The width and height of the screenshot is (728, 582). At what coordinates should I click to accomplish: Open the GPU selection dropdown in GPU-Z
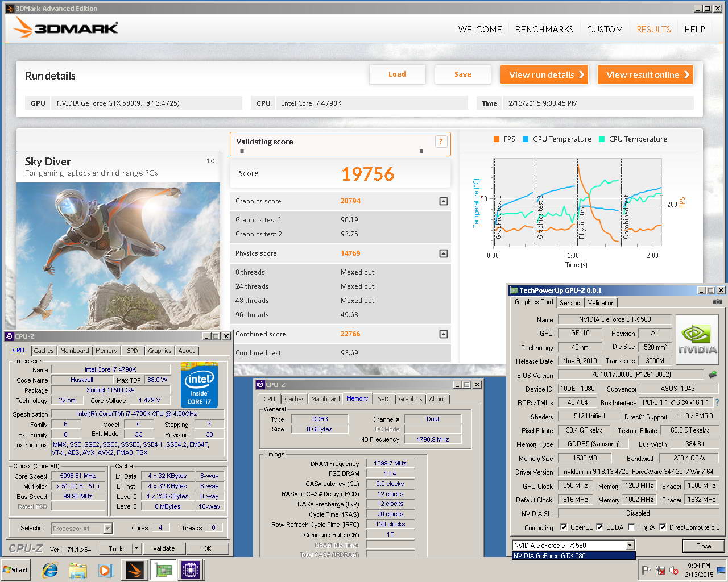(x=630, y=546)
